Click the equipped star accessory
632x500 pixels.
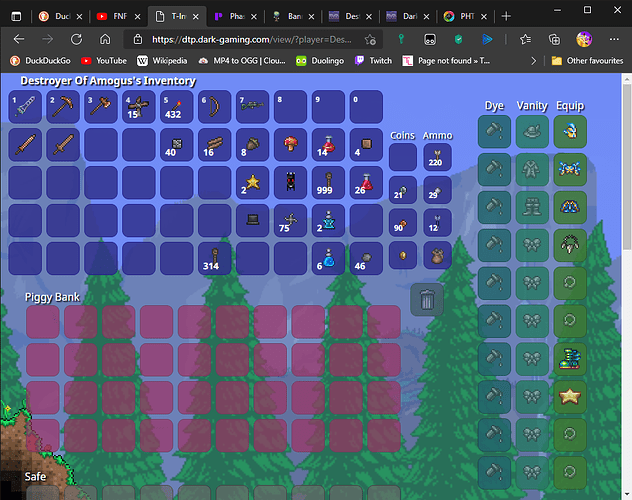pos(570,397)
